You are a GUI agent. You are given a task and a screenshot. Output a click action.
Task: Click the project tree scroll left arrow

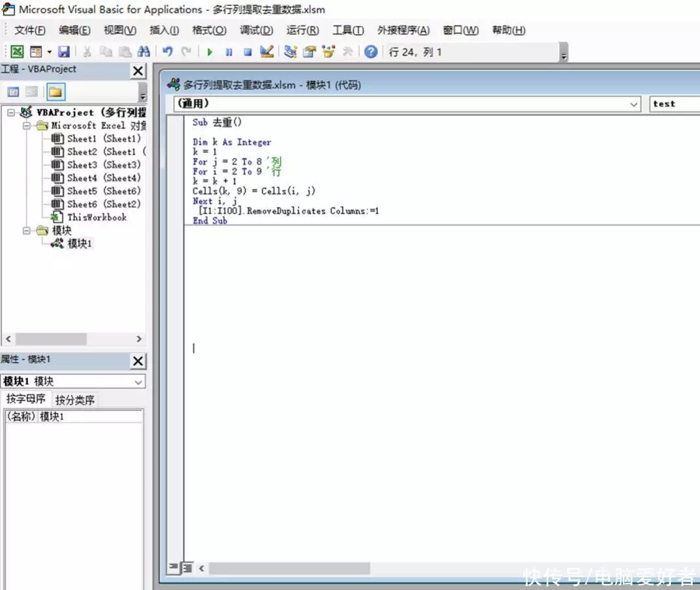[8, 339]
